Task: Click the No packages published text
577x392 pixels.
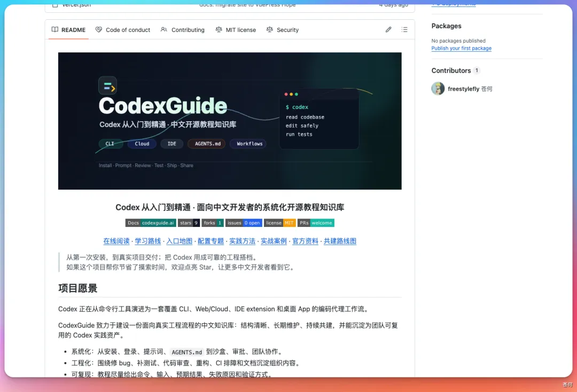Action: click(458, 41)
